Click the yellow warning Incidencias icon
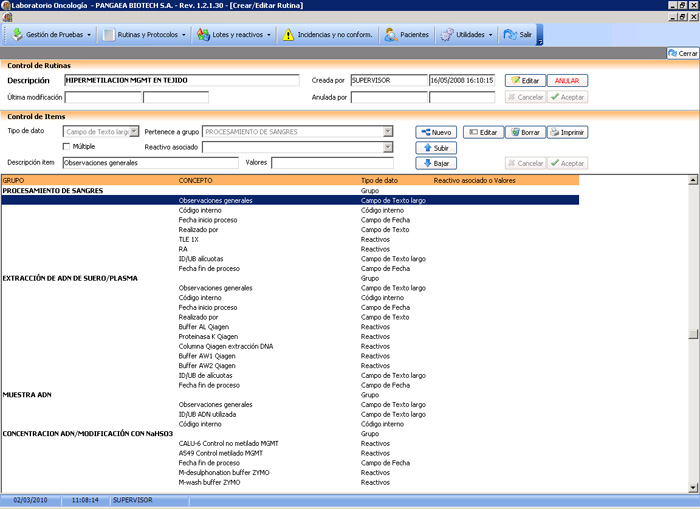Viewport: 700px width, 509px height. 288,34
